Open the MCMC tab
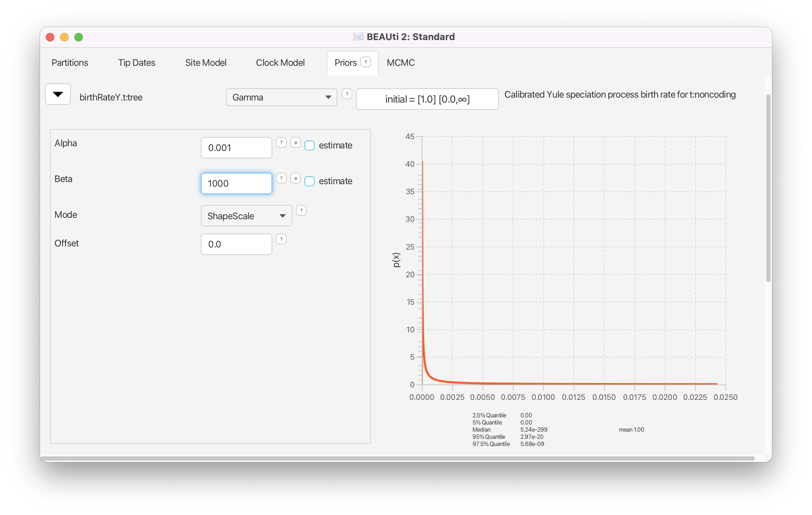The height and width of the screenshot is (515, 812). coord(401,63)
